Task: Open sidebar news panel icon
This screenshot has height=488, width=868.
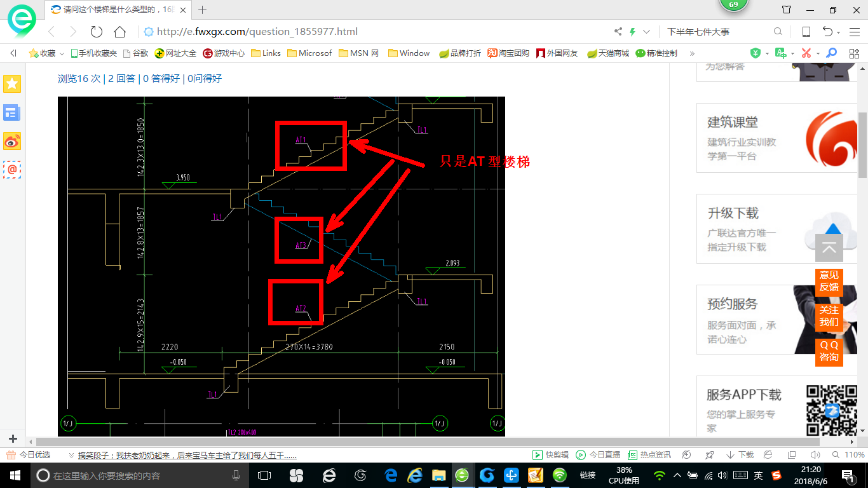Action: (x=12, y=113)
